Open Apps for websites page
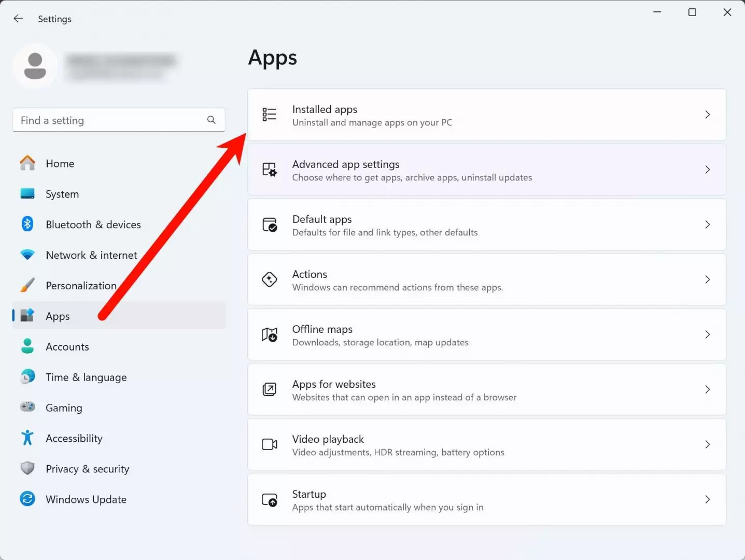Screen dimensions: 745x560 [487, 389]
